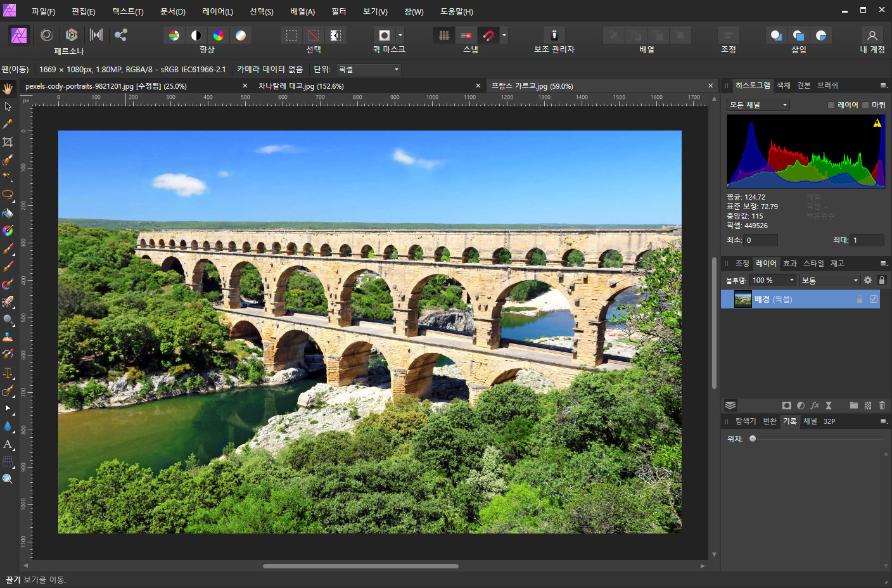Image resolution: width=892 pixels, height=588 pixels.
Task: Enable the 레이어 checkbox in histogram
Action: point(831,105)
